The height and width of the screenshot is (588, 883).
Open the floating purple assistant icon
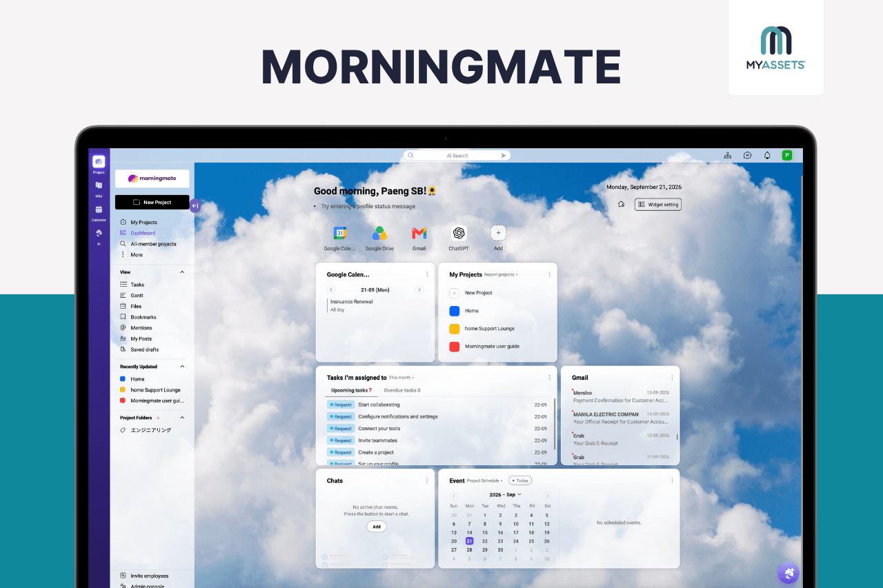(788, 573)
